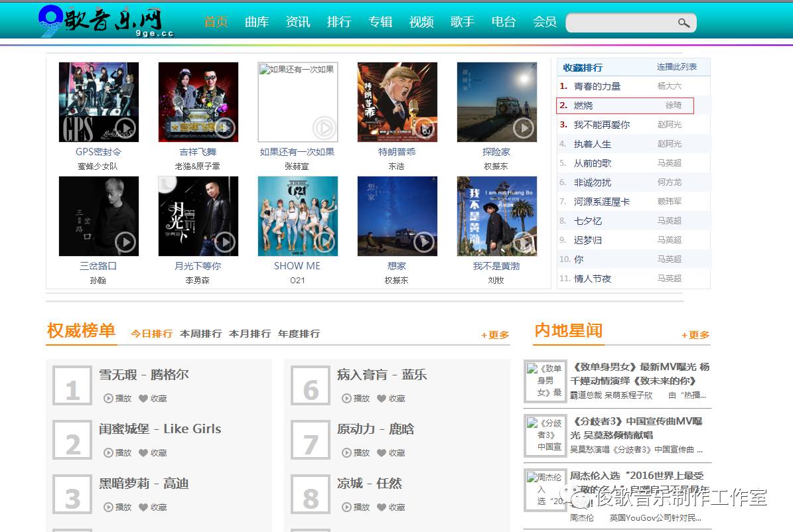
Task: Open the 周杰伦入选 news thumbnail
Action: pyautogui.click(x=545, y=490)
